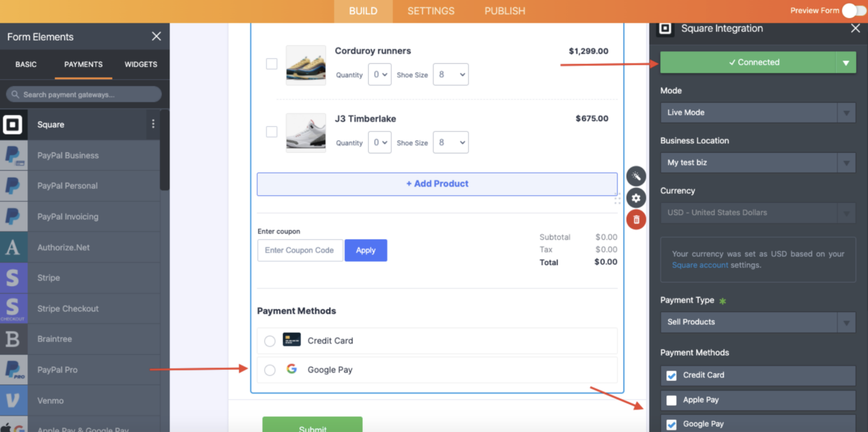Open the payment element wizard wand icon

click(636, 176)
